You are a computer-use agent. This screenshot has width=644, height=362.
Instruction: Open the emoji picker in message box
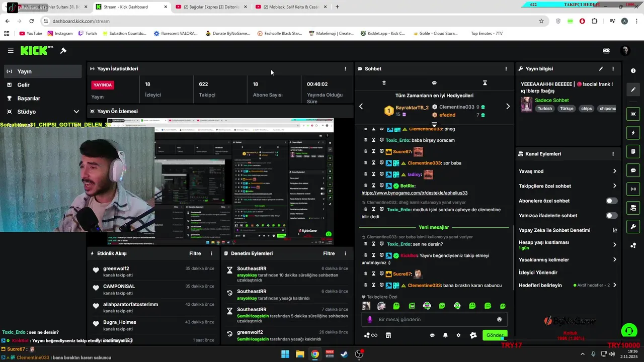tap(499, 319)
